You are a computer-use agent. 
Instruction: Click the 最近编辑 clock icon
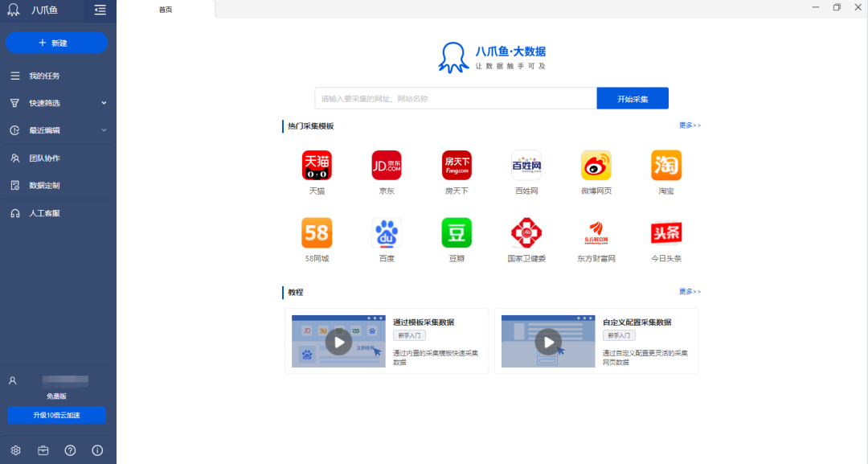15,130
